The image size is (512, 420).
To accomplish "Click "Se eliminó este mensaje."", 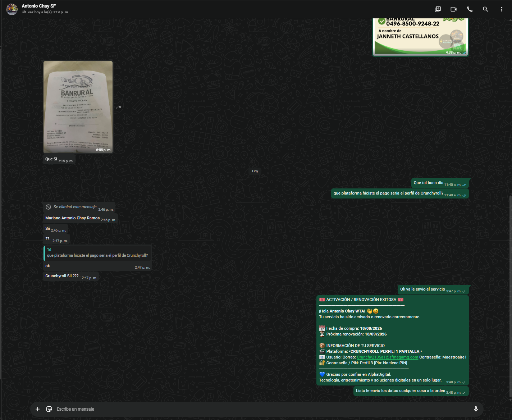I will pyautogui.click(x=76, y=207).
